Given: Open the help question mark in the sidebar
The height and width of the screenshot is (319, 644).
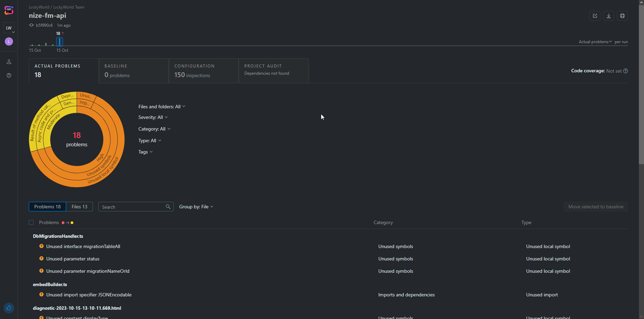Looking at the screenshot, I should [9, 75].
